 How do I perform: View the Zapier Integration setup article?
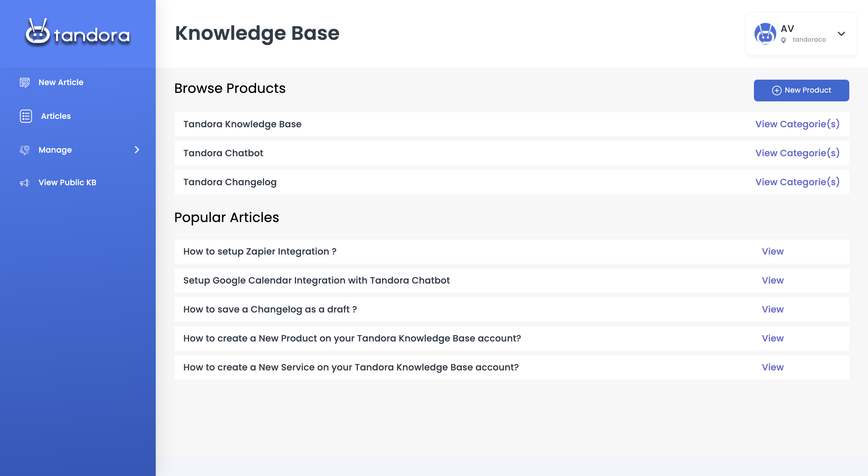(x=772, y=252)
